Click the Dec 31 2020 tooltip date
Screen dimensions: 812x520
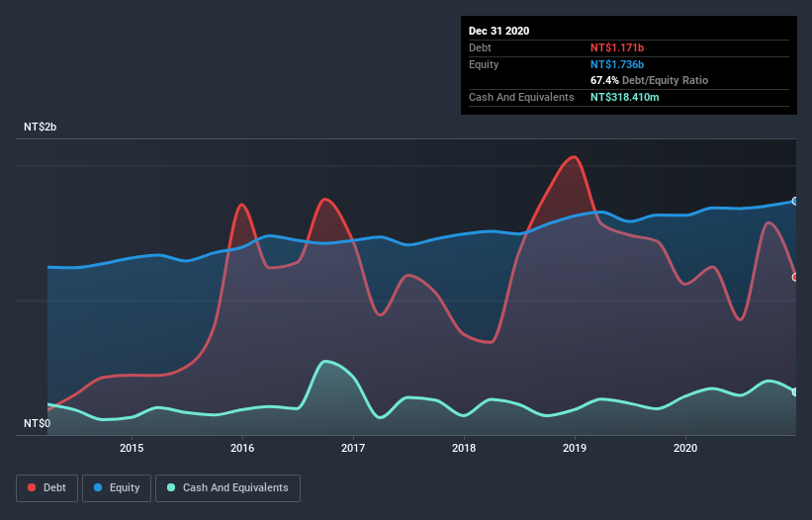498,31
